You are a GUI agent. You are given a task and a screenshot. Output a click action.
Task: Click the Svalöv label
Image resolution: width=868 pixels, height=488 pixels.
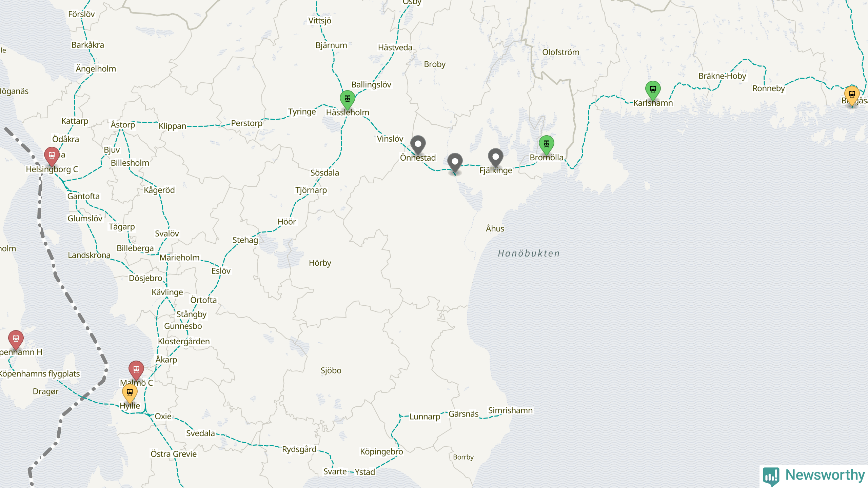coord(167,233)
